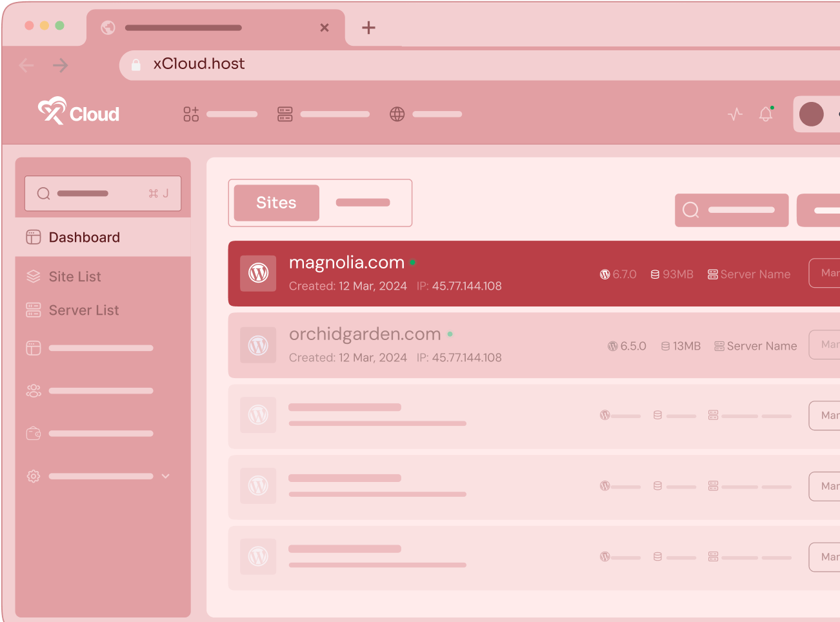Close the current browser tab
The width and height of the screenshot is (840, 622).
click(x=325, y=28)
